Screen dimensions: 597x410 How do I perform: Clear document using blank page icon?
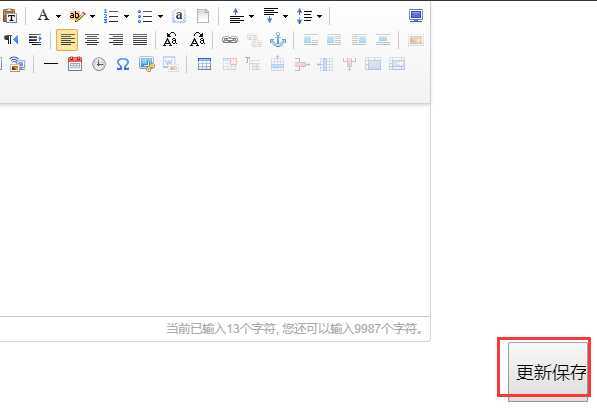(x=203, y=16)
